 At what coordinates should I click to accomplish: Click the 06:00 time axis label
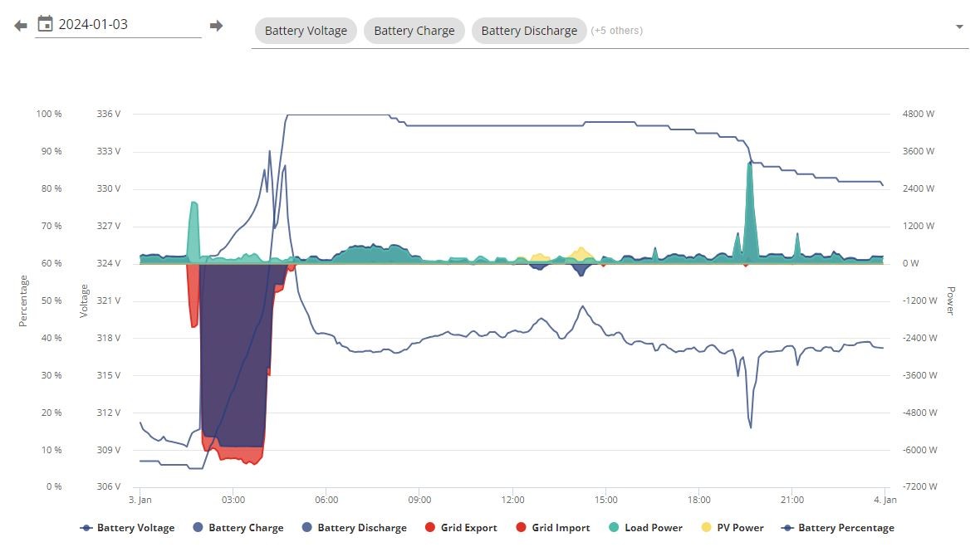point(326,500)
